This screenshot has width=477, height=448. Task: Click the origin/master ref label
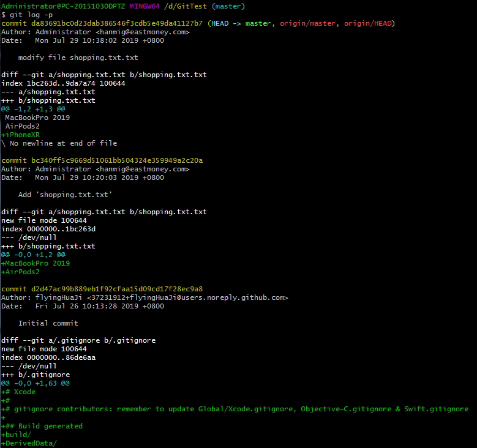307,23
